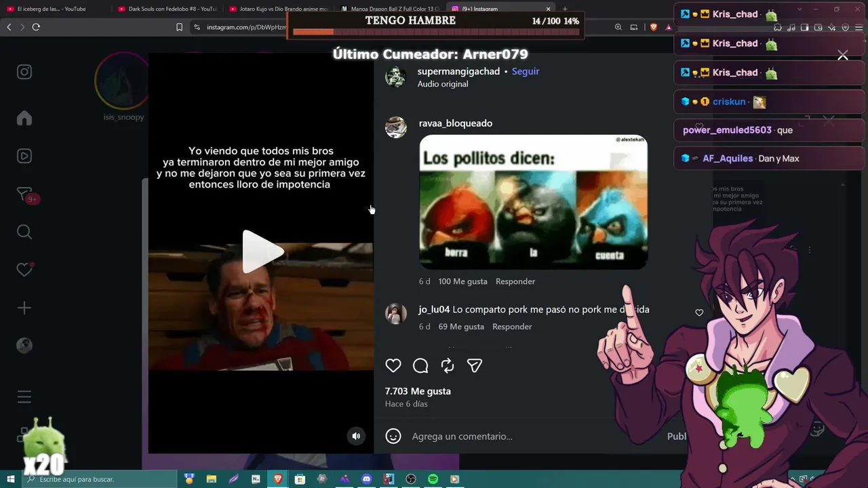
Task: Open jo_lu04 username link
Action: [434, 309]
